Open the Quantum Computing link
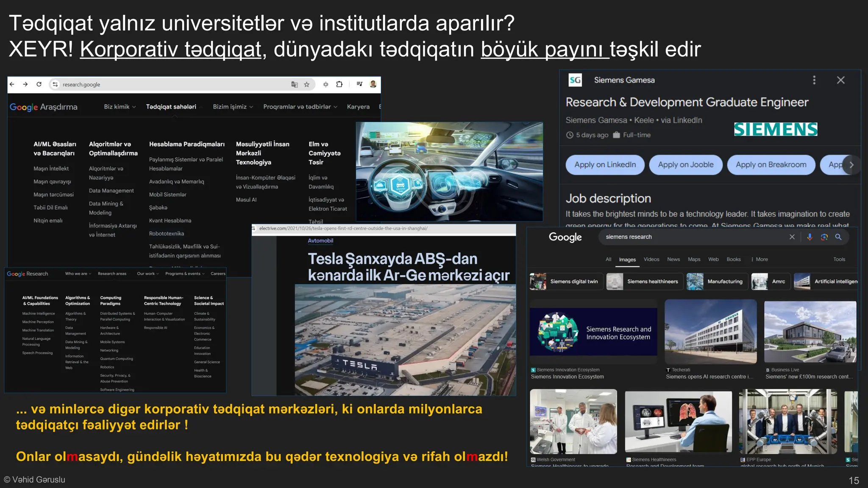The width and height of the screenshot is (868, 488). tap(117, 359)
